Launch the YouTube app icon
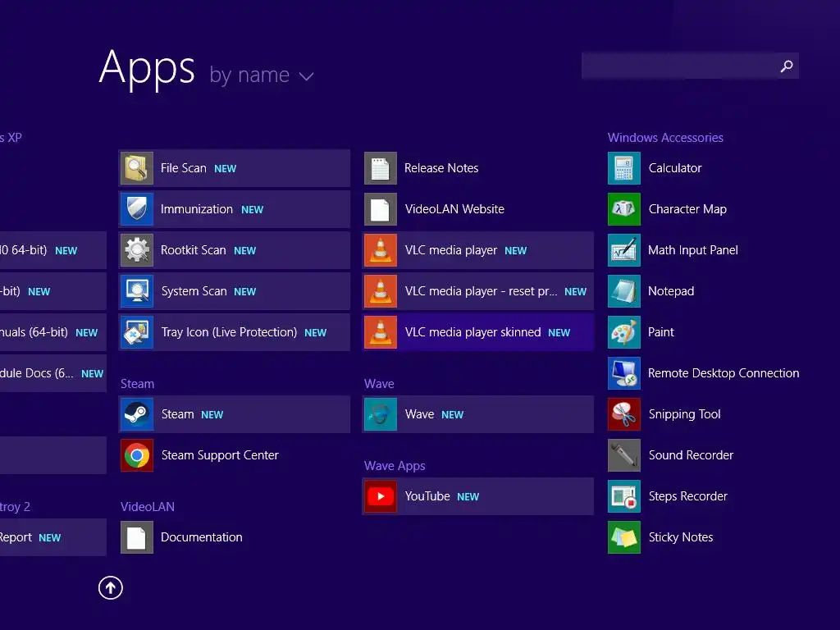This screenshot has width=840, height=630. 381,496
